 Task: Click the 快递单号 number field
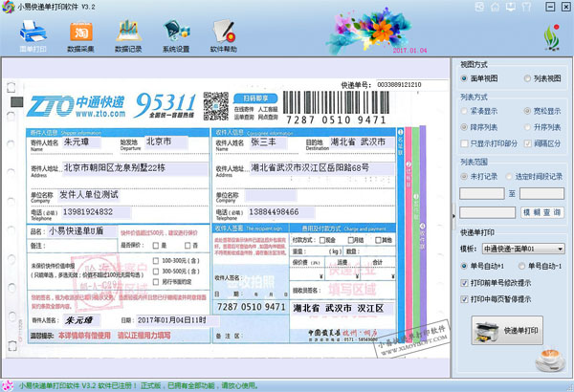(411, 85)
